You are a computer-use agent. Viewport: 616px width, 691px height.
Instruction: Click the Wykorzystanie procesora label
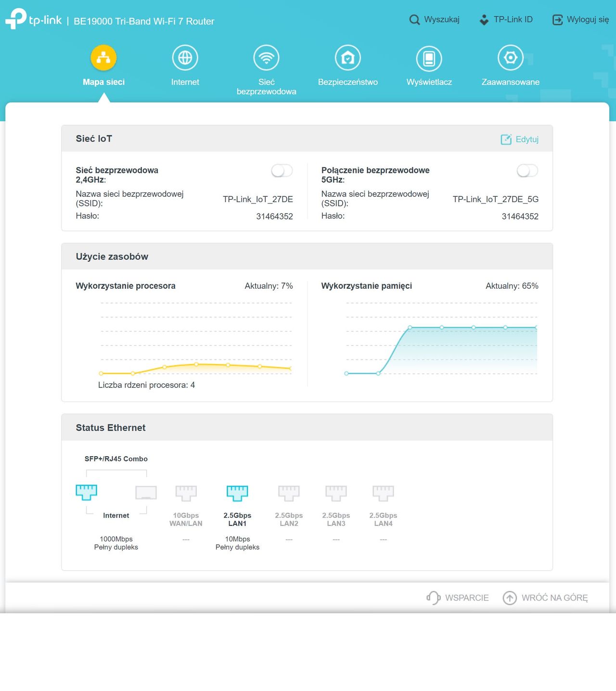click(126, 286)
